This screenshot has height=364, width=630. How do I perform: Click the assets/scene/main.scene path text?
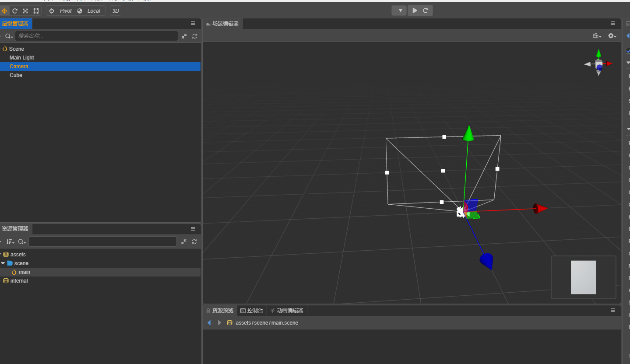click(x=267, y=323)
